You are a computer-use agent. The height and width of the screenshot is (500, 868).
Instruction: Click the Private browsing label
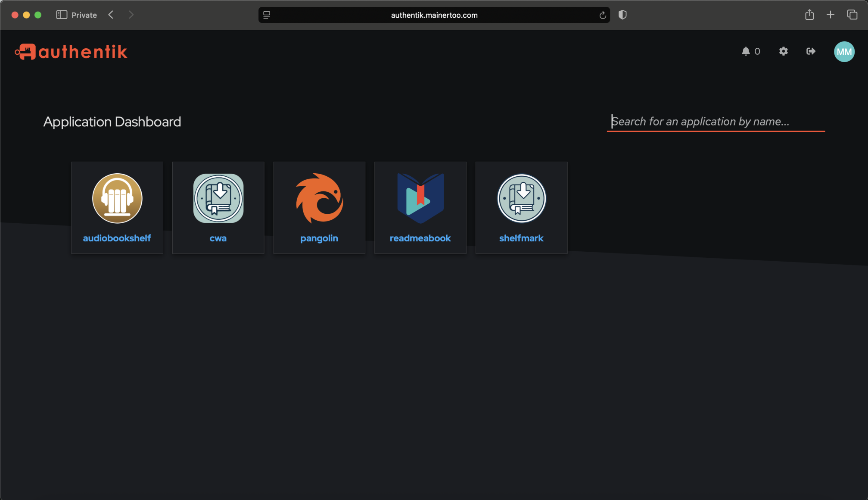pyautogui.click(x=84, y=15)
